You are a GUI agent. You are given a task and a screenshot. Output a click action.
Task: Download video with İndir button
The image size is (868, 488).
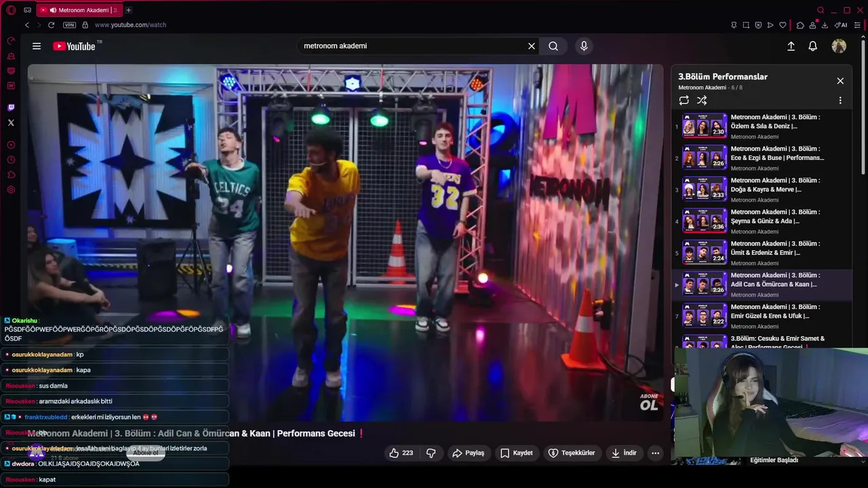[x=624, y=453]
